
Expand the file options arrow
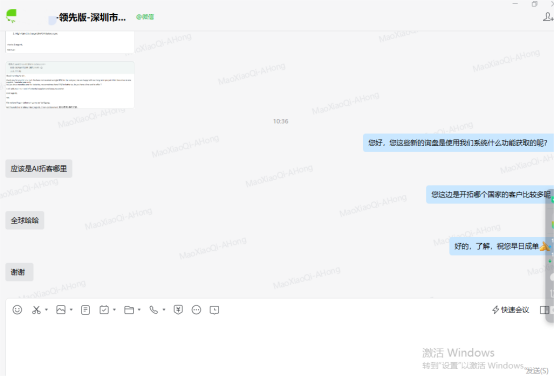[x=139, y=310]
